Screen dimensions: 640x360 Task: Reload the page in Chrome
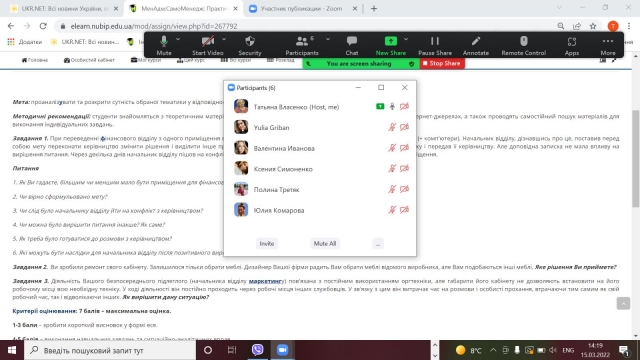43,26
